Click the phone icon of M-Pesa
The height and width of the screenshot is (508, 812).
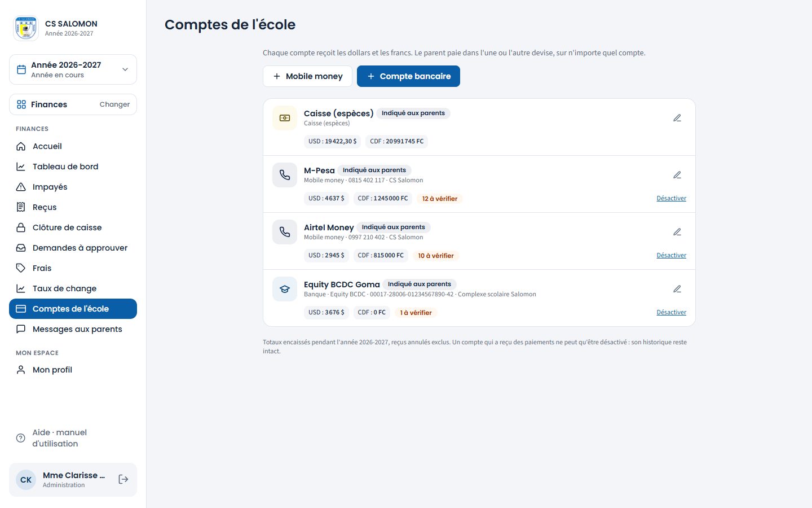285,175
